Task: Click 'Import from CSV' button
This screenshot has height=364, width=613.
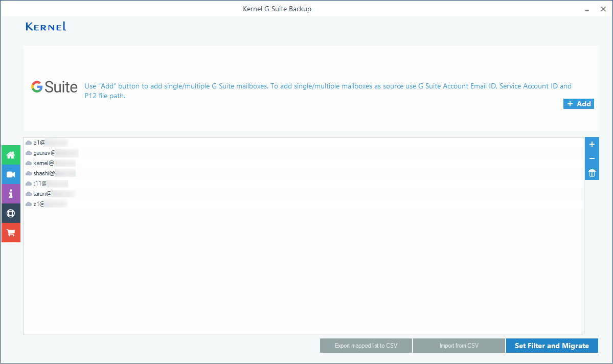Action: click(x=459, y=346)
